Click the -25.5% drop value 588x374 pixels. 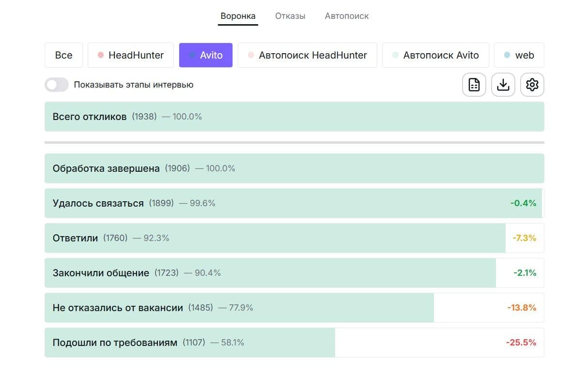click(521, 343)
